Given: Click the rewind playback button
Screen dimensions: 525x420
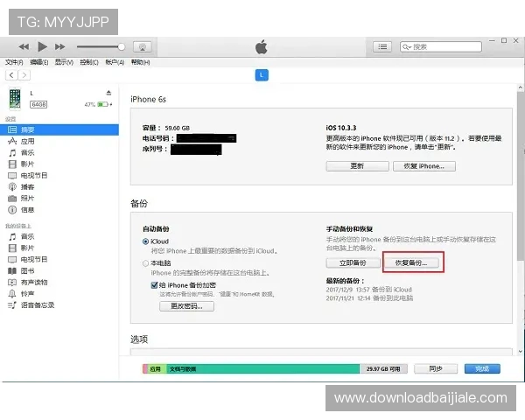Looking at the screenshot, I should [x=24, y=47].
